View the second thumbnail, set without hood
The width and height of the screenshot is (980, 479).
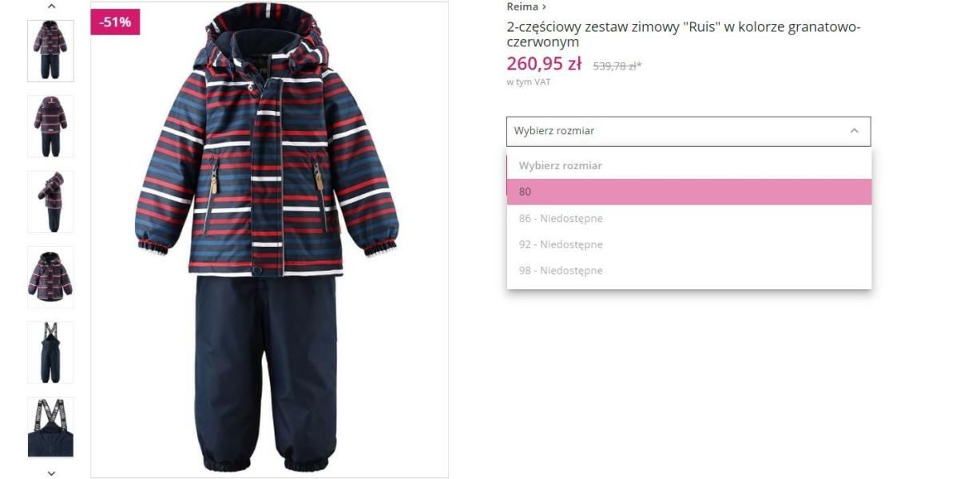[x=50, y=126]
